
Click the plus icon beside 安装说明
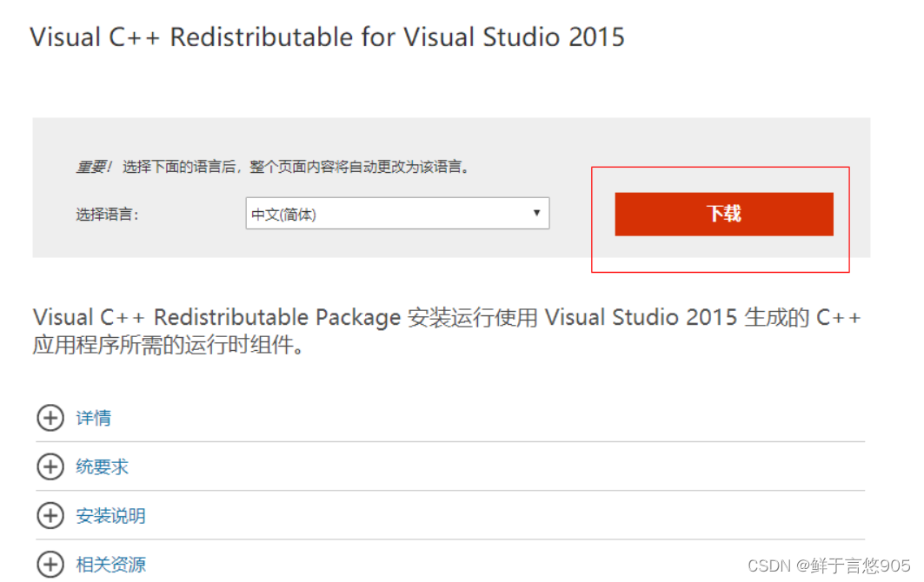pyautogui.click(x=50, y=515)
